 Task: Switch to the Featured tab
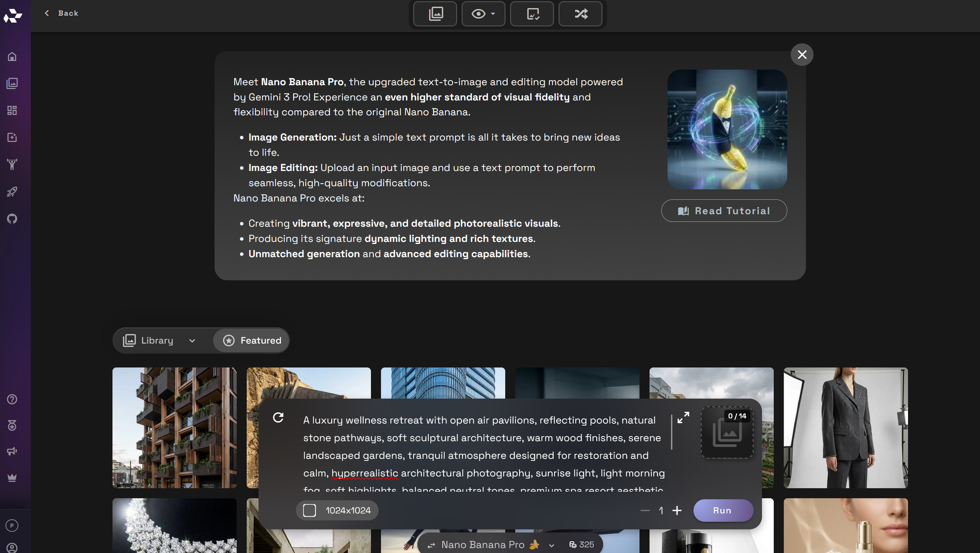(251, 340)
